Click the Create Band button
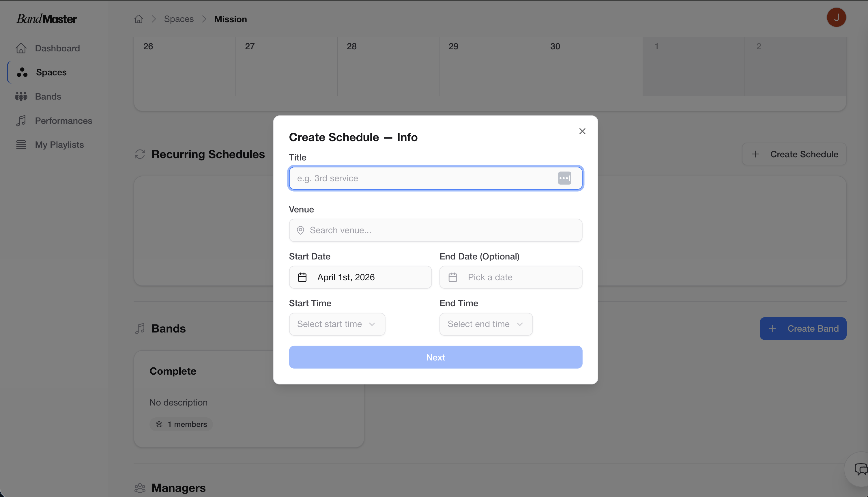The height and width of the screenshot is (497, 868). (x=802, y=328)
